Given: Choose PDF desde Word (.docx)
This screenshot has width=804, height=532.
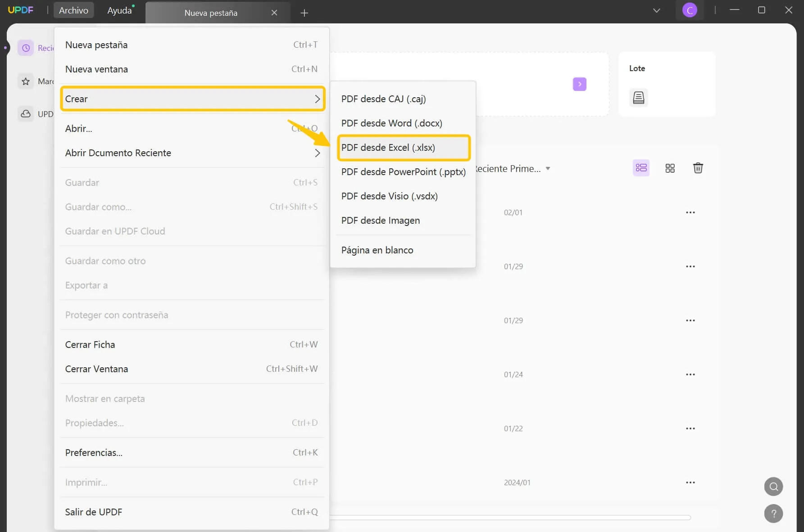Looking at the screenshot, I should pyautogui.click(x=403, y=123).
